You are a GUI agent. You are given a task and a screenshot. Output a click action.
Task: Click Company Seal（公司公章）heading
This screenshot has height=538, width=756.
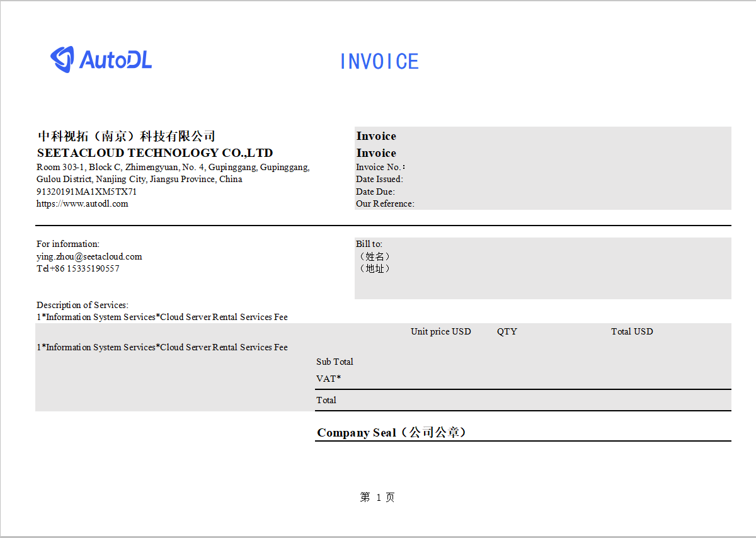coord(391,433)
